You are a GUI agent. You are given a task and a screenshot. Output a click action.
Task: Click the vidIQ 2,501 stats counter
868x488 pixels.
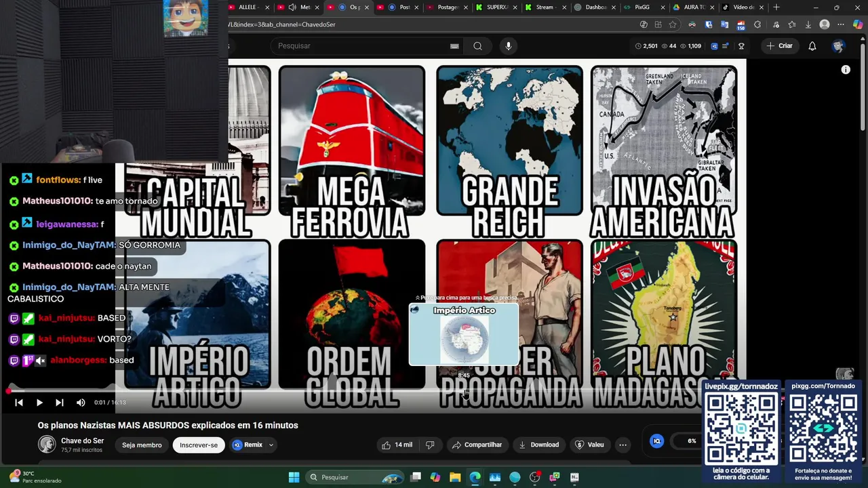tap(646, 46)
